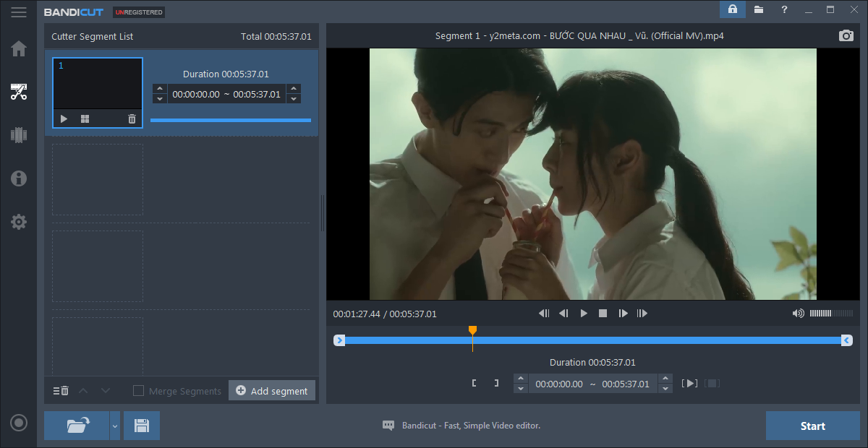Adjust the volume slider level
This screenshot has width=868, height=448.
[830, 314]
